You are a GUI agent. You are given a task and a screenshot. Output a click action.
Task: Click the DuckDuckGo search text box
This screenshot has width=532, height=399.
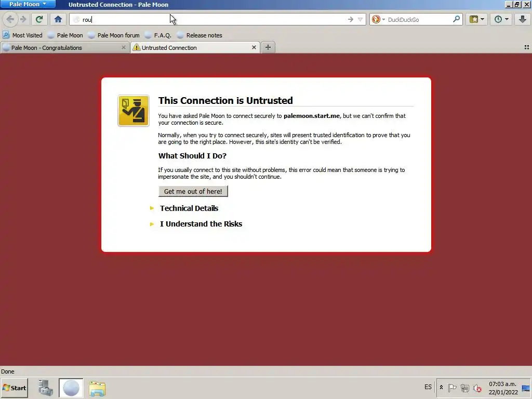(419, 20)
